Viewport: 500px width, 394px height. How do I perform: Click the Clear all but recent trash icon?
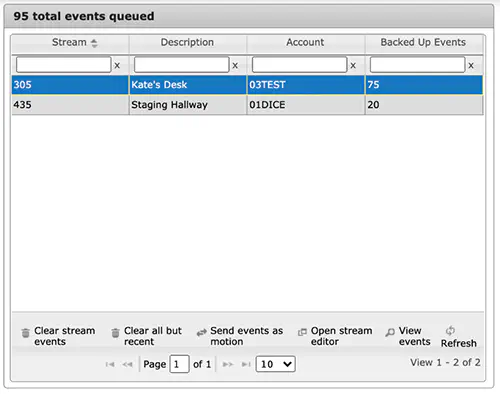pyautogui.click(x=115, y=333)
